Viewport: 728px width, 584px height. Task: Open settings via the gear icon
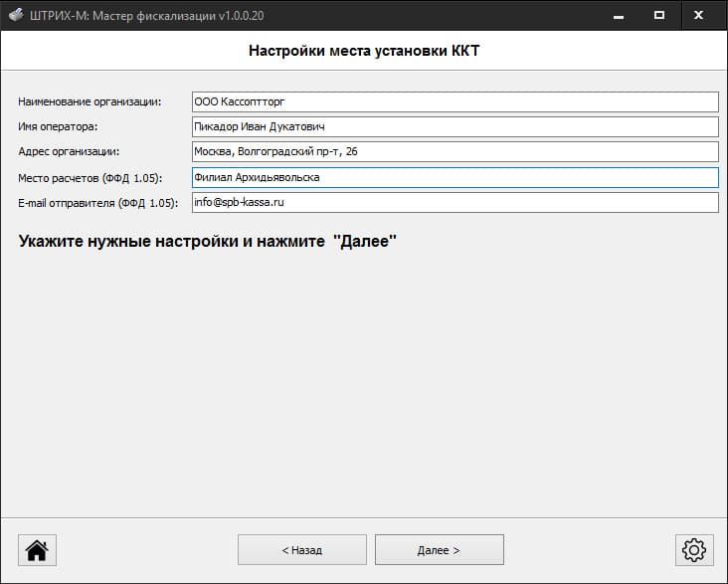tap(694, 550)
